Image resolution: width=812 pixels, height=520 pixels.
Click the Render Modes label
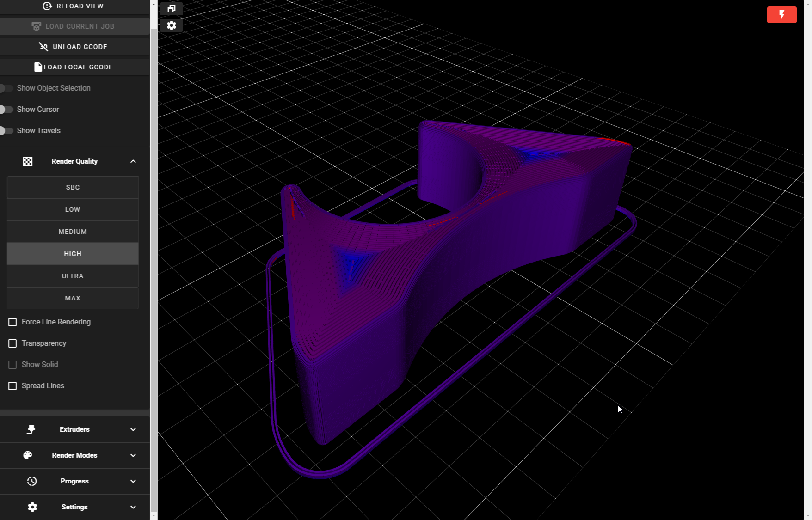pos(74,455)
